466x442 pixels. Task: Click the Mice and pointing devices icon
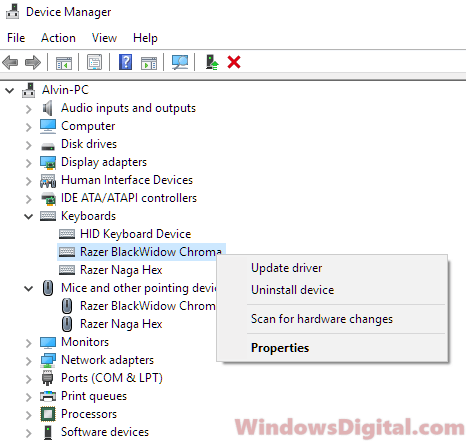(x=48, y=288)
